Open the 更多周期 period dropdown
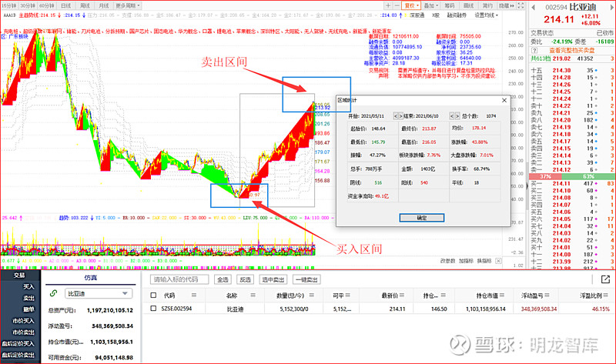Screen dimensions: 616x364 (x=128, y=5)
